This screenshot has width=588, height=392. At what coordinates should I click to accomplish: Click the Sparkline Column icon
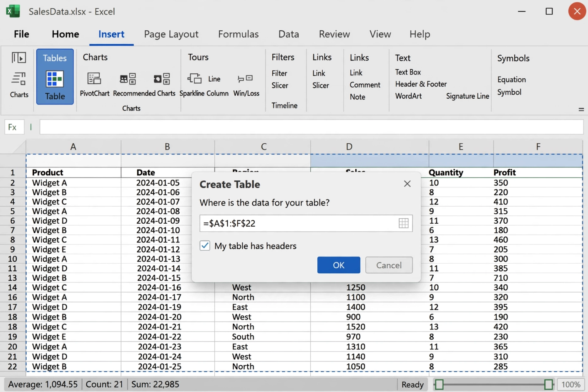(x=195, y=78)
